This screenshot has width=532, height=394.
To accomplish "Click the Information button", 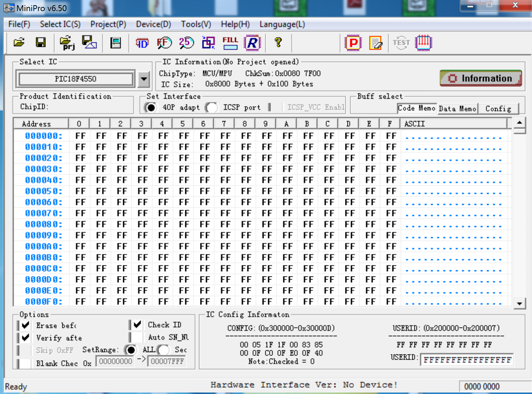I will tap(481, 78).
